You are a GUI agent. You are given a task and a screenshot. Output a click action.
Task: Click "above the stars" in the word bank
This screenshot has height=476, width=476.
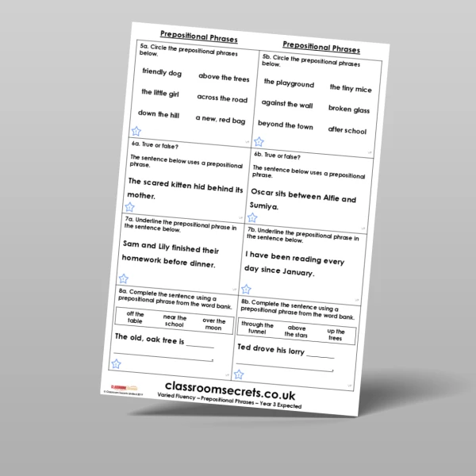(296, 331)
